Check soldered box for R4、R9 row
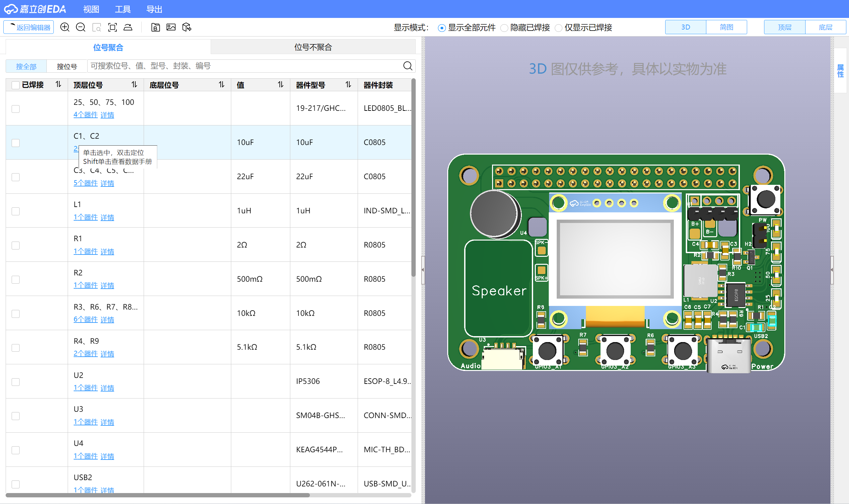Screen dimensions: 849x504 15,348
